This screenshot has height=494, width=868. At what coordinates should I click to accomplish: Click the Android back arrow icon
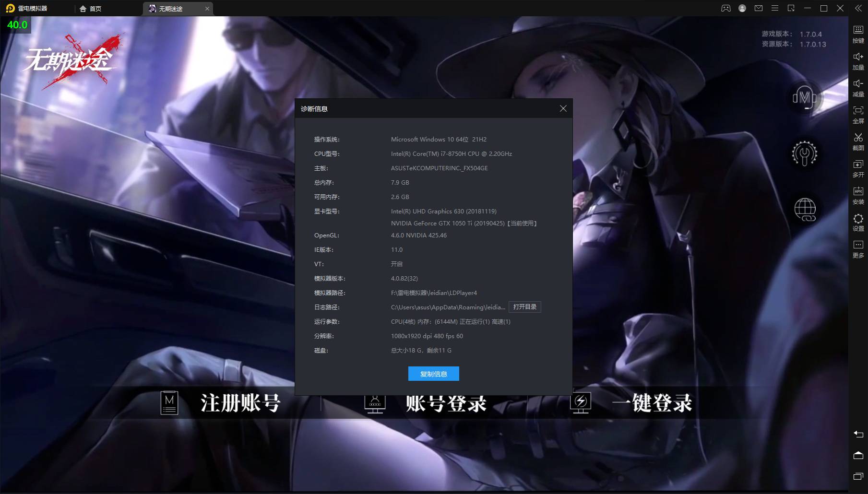[858, 434]
